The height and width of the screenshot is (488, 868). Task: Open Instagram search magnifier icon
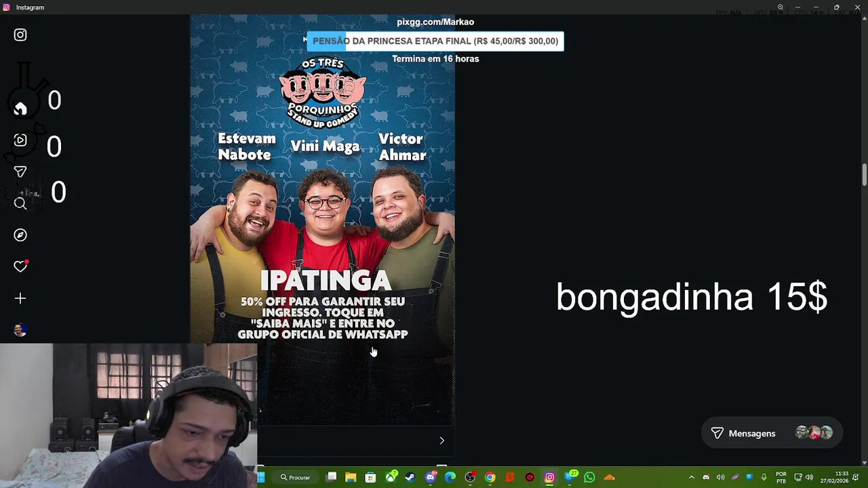click(x=20, y=203)
